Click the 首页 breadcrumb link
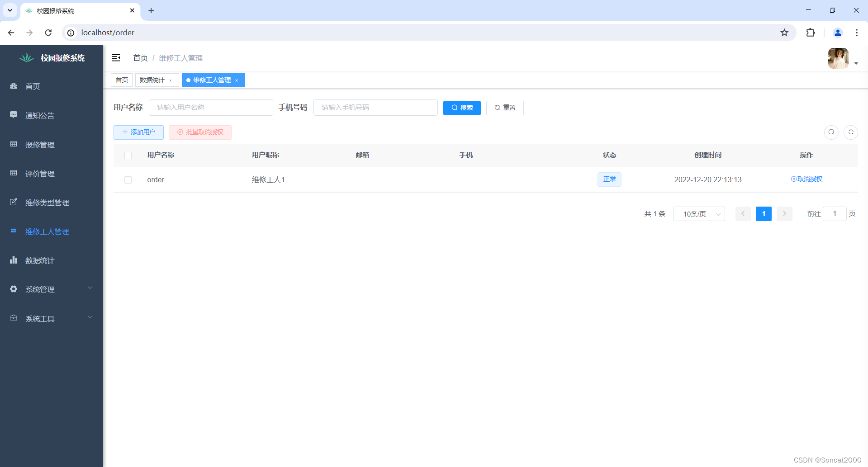The image size is (868, 467). 140,58
